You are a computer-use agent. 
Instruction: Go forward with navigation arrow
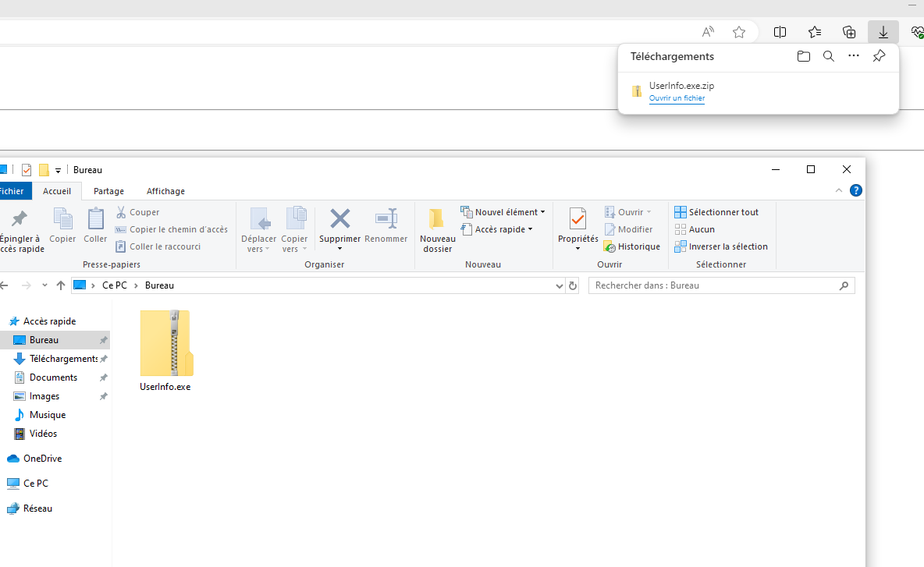[26, 285]
